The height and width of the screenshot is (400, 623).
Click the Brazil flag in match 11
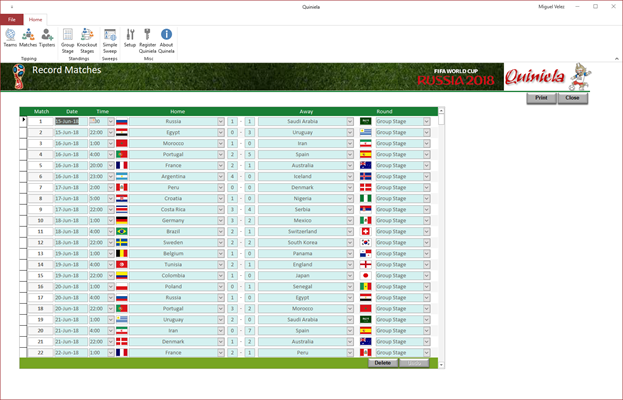pyautogui.click(x=122, y=232)
